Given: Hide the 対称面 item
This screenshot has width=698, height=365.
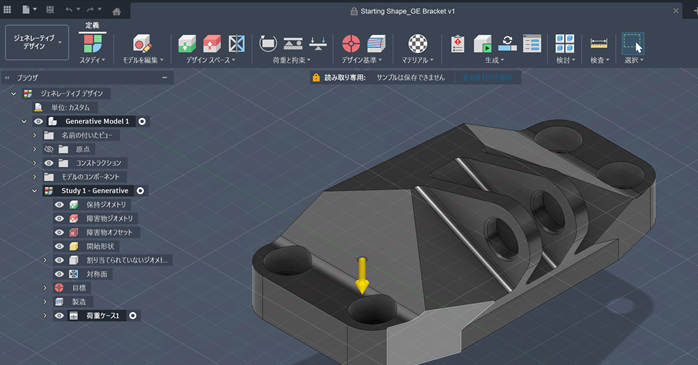Looking at the screenshot, I should pos(59,274).
